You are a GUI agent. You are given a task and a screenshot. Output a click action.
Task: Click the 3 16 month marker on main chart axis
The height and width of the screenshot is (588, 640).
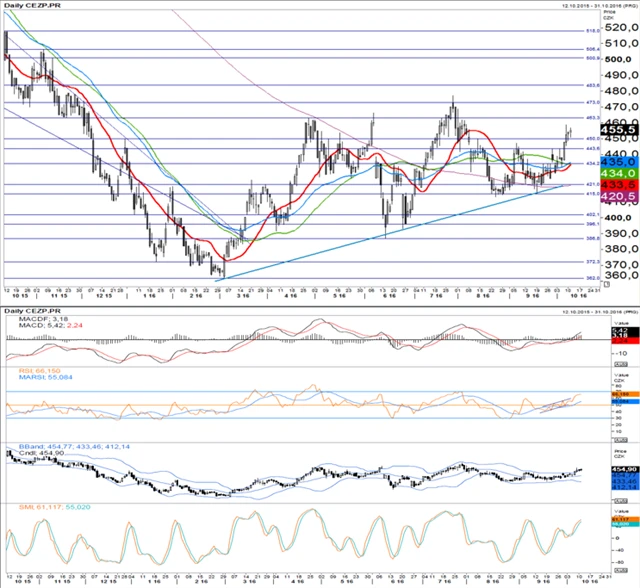point(242,297)
